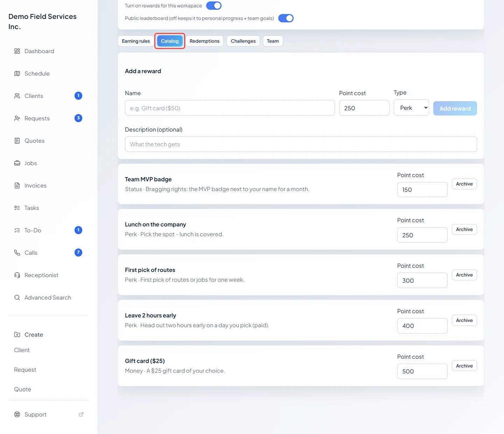Archive the Gift card ($25) reward
This screenshot has height=434, width=504.
pos(464,366)
